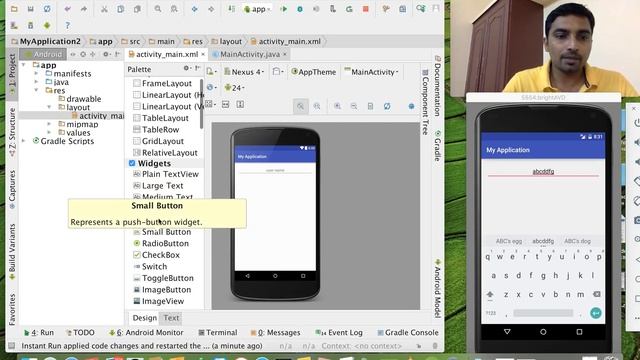This screenshot has width=640, height=360.
Task: Select the Design tab
Action: coord(144,318)
